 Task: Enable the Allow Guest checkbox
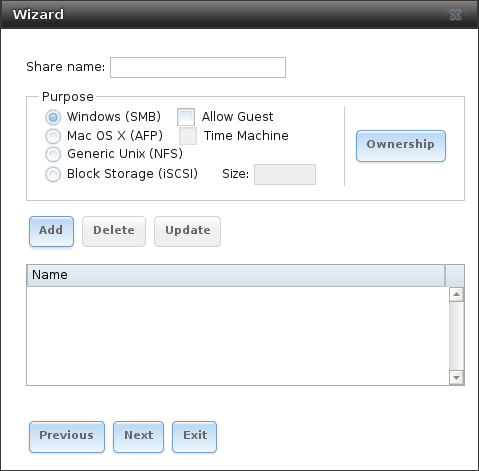point(186,117)
